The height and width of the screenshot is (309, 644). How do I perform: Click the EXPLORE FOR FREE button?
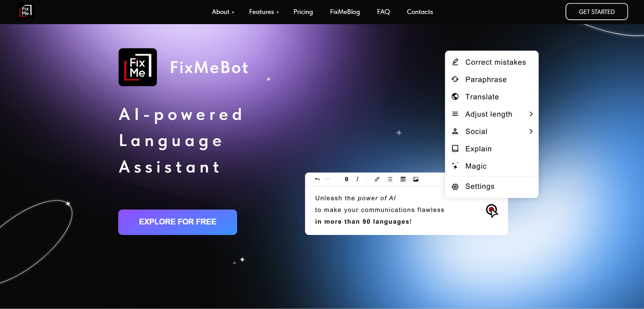click(x=178, y=222)
